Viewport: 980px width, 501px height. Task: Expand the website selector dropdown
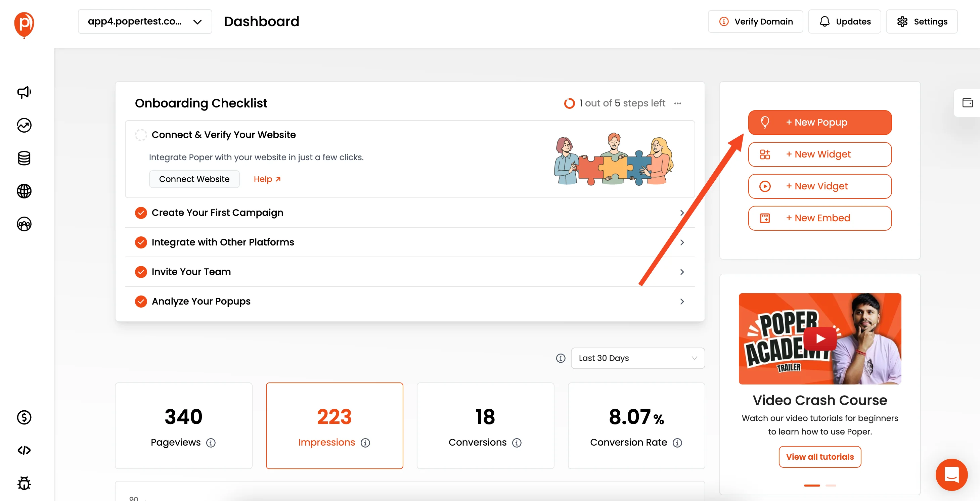click(144, 21)
